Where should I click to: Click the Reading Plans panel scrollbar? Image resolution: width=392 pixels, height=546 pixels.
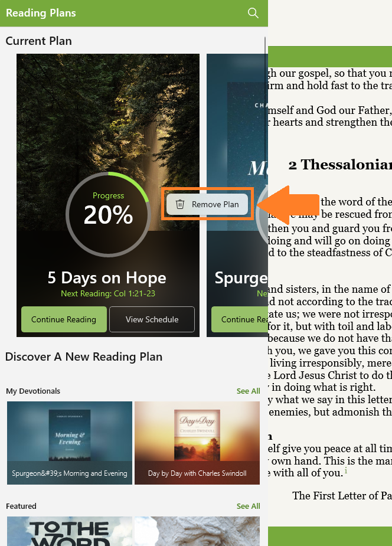(265, 104)
